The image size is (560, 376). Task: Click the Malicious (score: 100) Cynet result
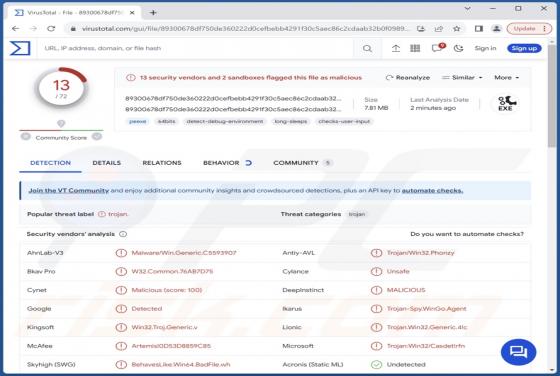[167, 290]
